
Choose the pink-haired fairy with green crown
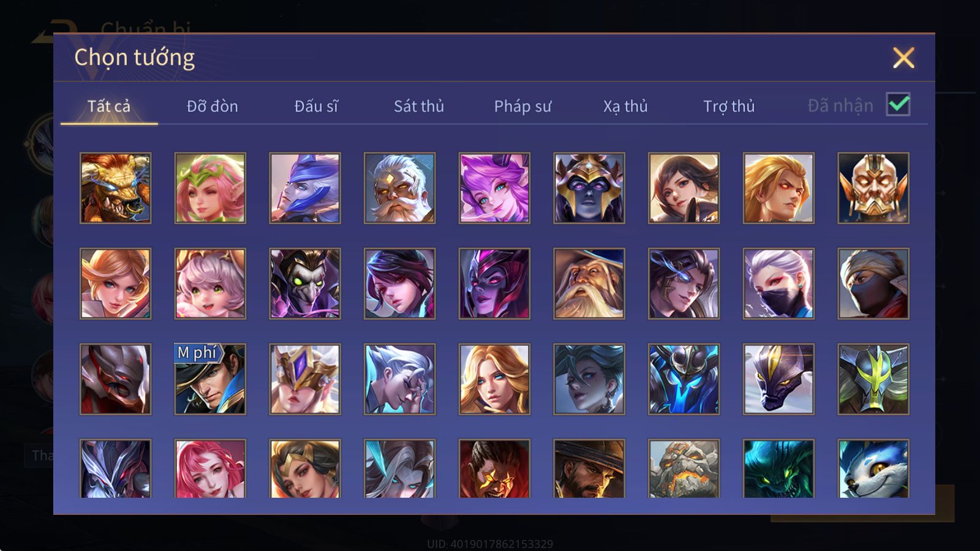click(210, 188)
